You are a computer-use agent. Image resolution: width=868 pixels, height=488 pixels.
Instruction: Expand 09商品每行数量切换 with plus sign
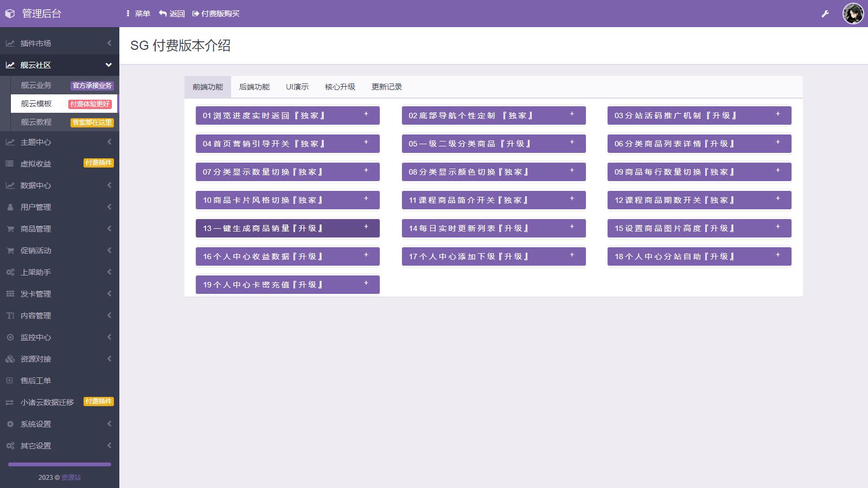(x=777, y=171)
